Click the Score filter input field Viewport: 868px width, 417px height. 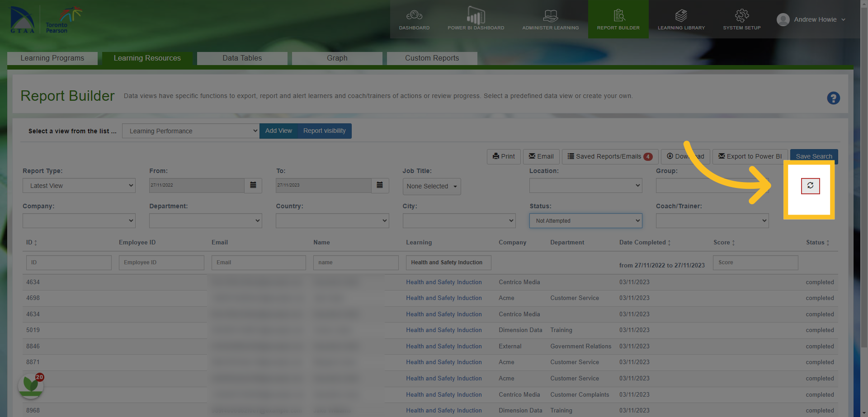tap(755, 262)
